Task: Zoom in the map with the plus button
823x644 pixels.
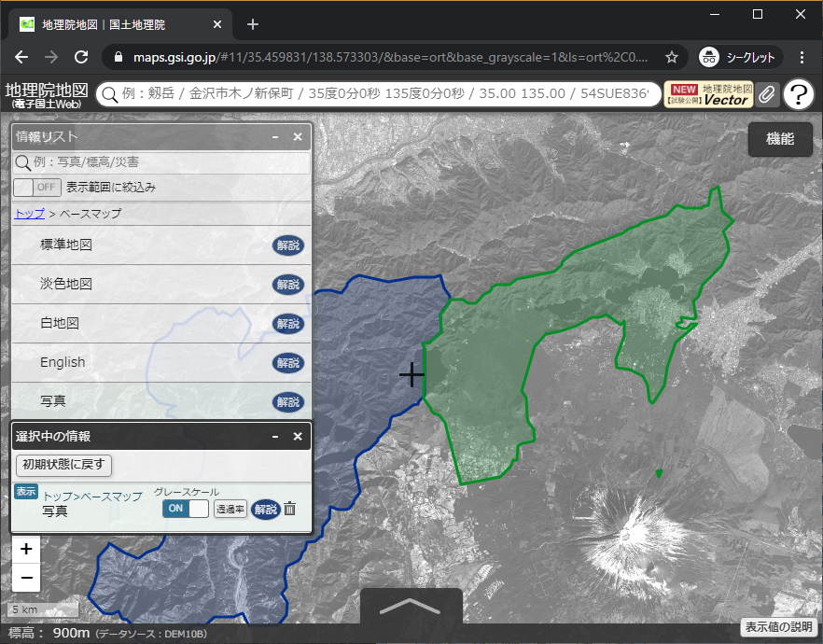Action: coord(26,549)
